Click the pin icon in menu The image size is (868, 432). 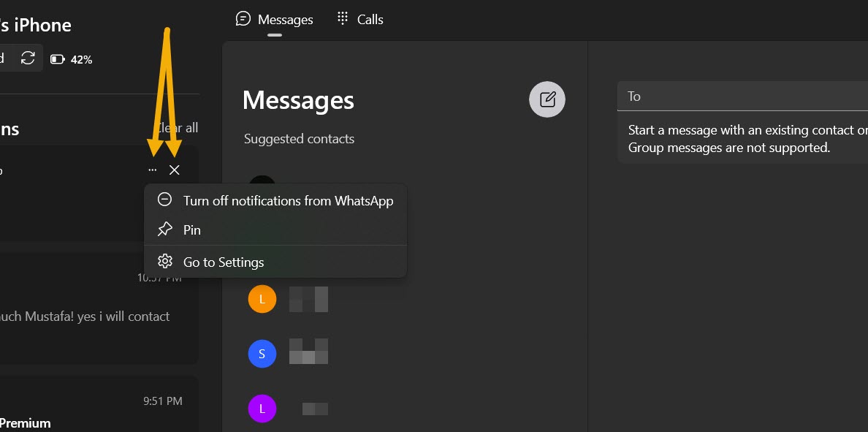165,230
